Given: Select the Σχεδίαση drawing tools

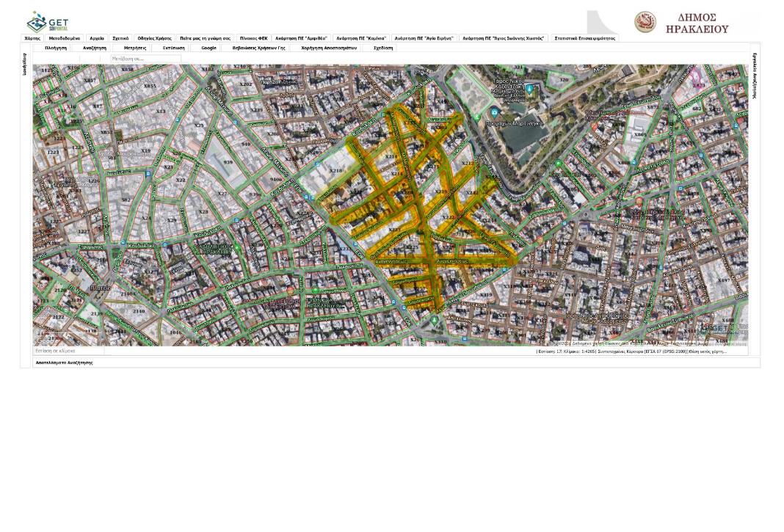Looking at the screenshot, I should tap(382, 48).
